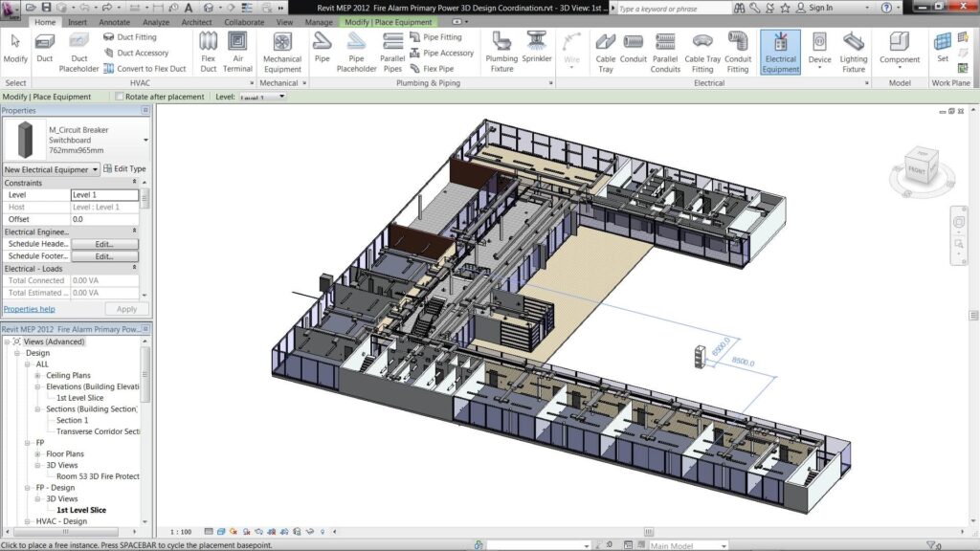Click the Cable Tray tool
The image size is (980, 551).
pos(606,51)
